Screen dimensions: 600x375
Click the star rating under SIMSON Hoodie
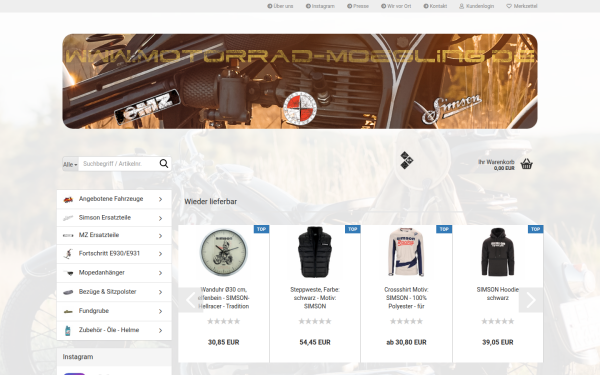click(x=497, y=321)
